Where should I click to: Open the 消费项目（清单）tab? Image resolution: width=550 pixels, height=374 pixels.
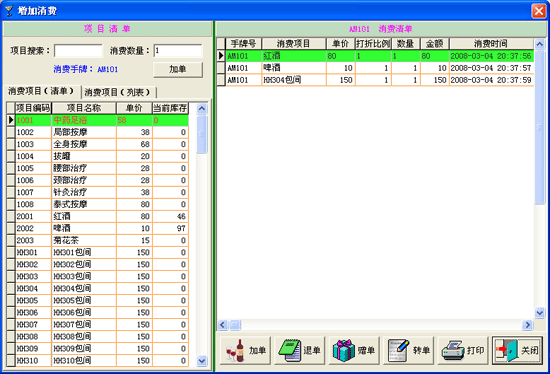[x=41, y=92]
